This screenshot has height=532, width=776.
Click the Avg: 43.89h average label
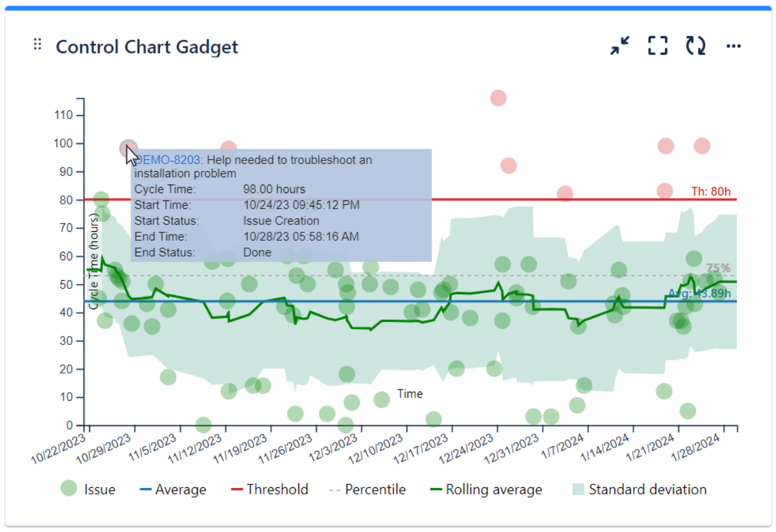(700, 293)
